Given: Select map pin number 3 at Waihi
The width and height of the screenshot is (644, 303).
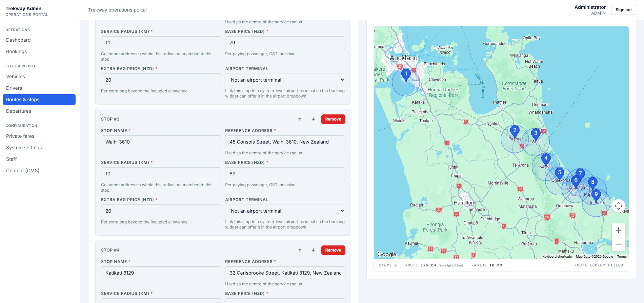Looking at the screenshot, I should 536,134.
